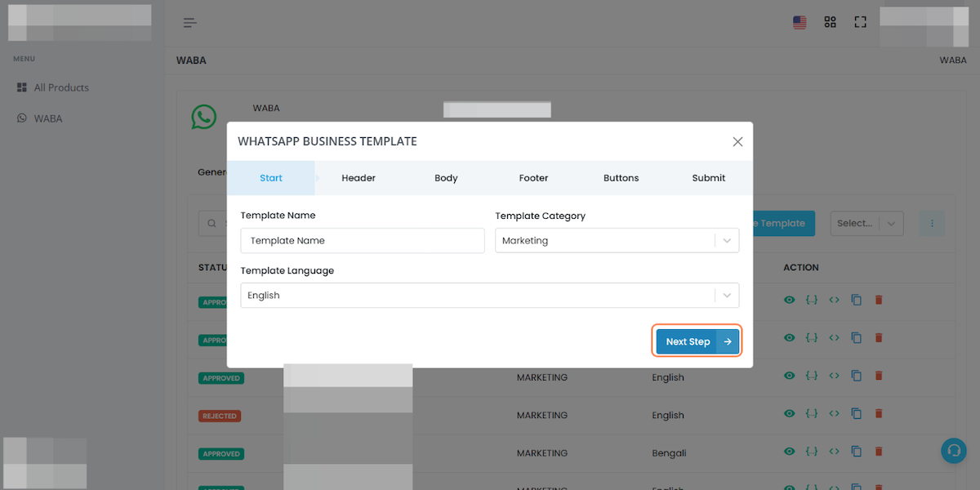The width and height of the screenshot is (980, 490).
Task: Open the Select... filter dropdown
Action: [x=866, y=224]
